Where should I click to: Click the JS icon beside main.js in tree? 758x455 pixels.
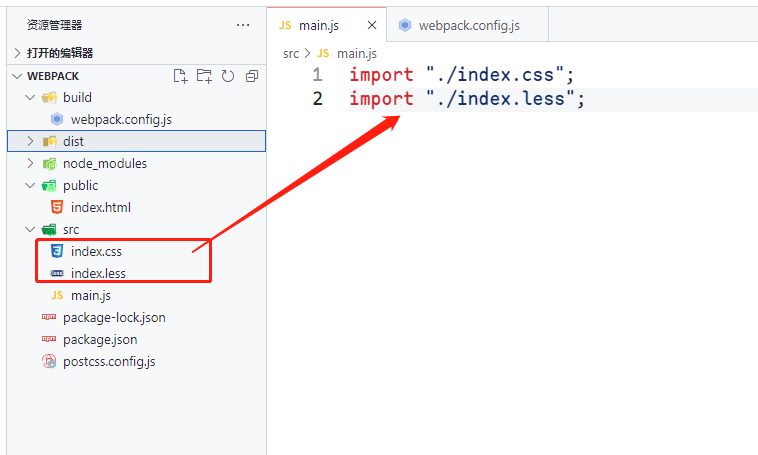pos(57,295)
